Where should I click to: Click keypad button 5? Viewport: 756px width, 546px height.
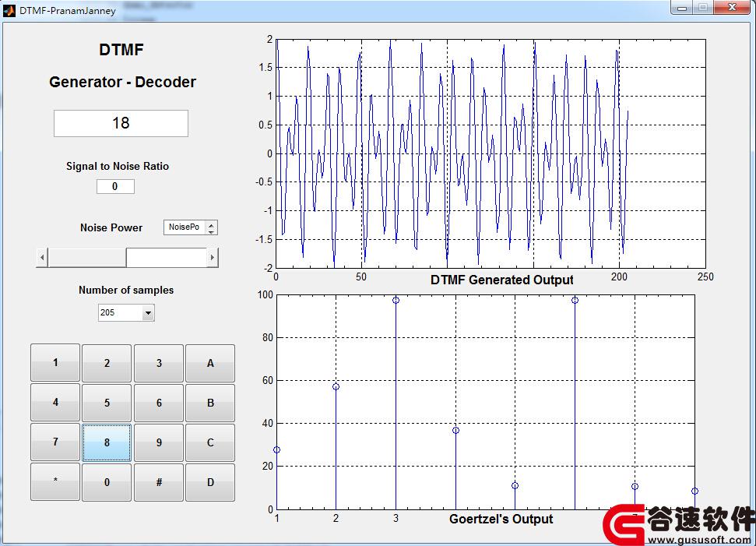pyautogui.click(x=107, y=402)
